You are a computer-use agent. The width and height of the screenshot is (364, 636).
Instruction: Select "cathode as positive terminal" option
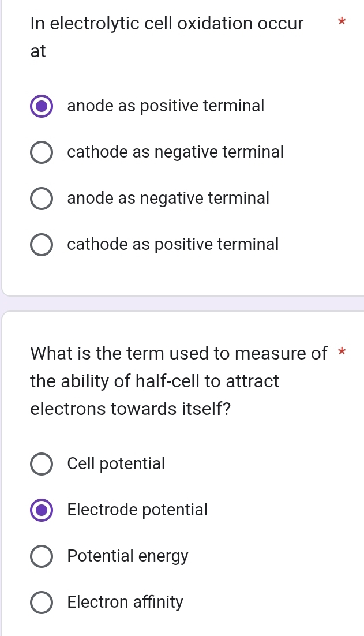tap(42, 245)
